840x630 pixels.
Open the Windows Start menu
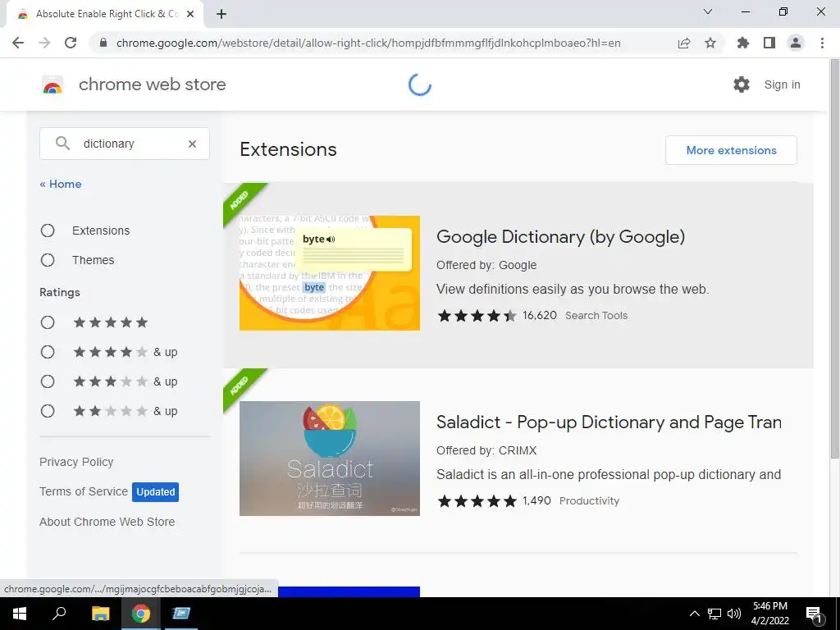pyautogui.click(x=20, y=614)
